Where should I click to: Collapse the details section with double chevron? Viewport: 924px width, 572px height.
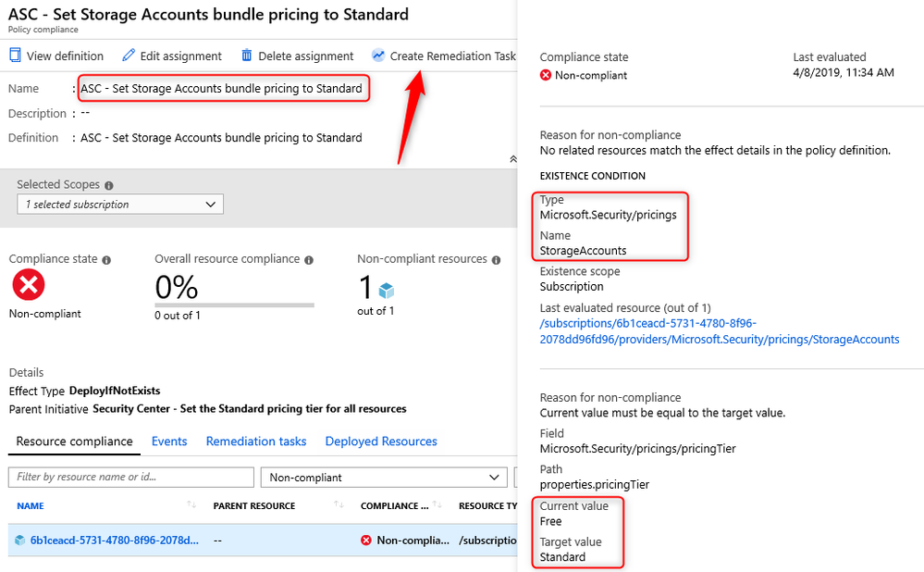tap(513, 158)
